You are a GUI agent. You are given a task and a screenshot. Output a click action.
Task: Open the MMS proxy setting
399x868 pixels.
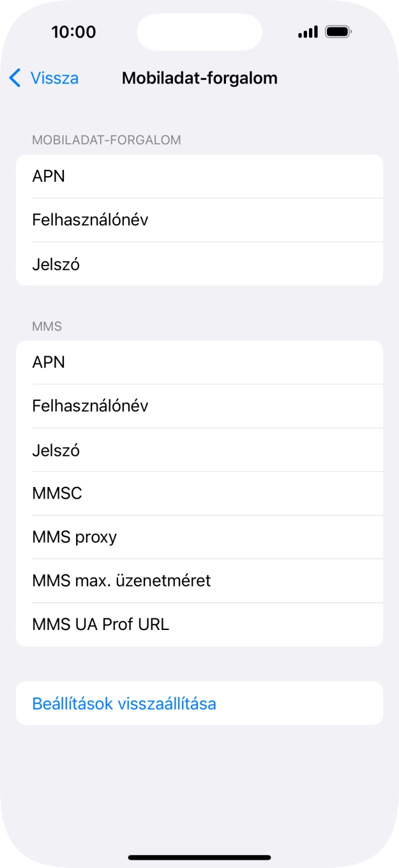tap(199, 537)
